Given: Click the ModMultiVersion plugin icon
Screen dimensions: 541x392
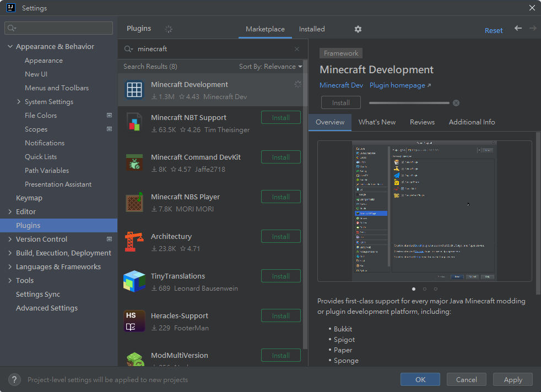Looking at the screenshot, I should (135, 359).
